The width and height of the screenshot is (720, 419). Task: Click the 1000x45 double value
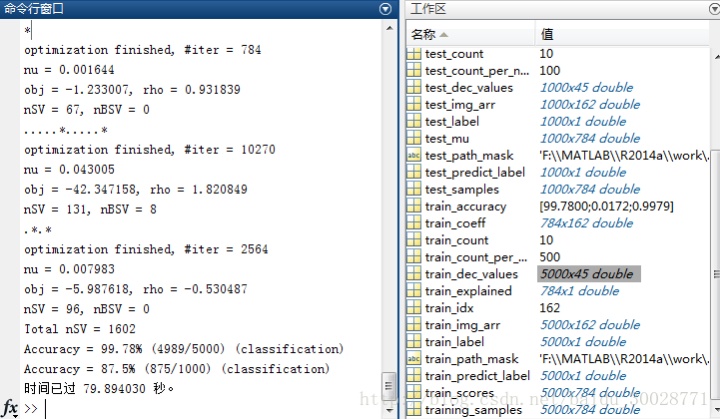click(x=586, y=88)
